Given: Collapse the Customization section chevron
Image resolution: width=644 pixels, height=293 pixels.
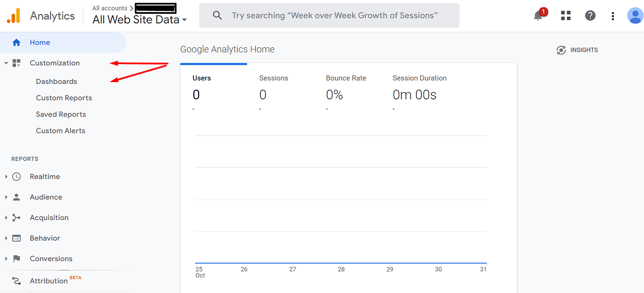Looking at the screenshot, I should tap(6, 63).
